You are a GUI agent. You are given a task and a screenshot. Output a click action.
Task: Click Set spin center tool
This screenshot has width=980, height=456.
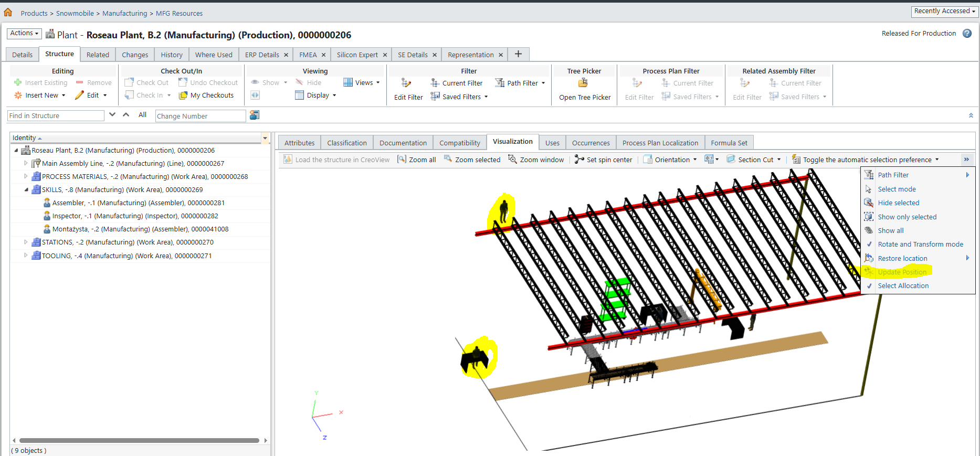[603, 160]
